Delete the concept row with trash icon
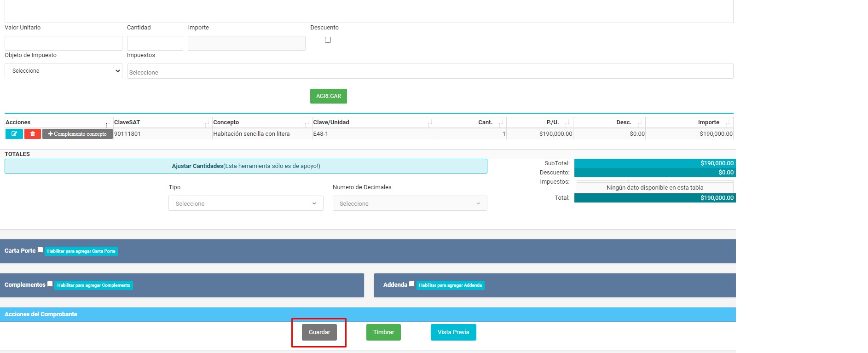 pyautogui.click(x=33, y=134)
